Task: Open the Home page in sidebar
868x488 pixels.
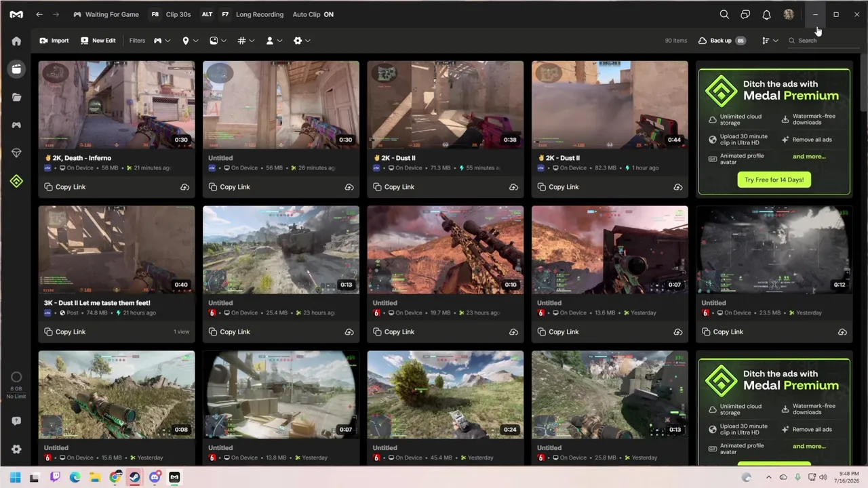Action: click(16, 41)
